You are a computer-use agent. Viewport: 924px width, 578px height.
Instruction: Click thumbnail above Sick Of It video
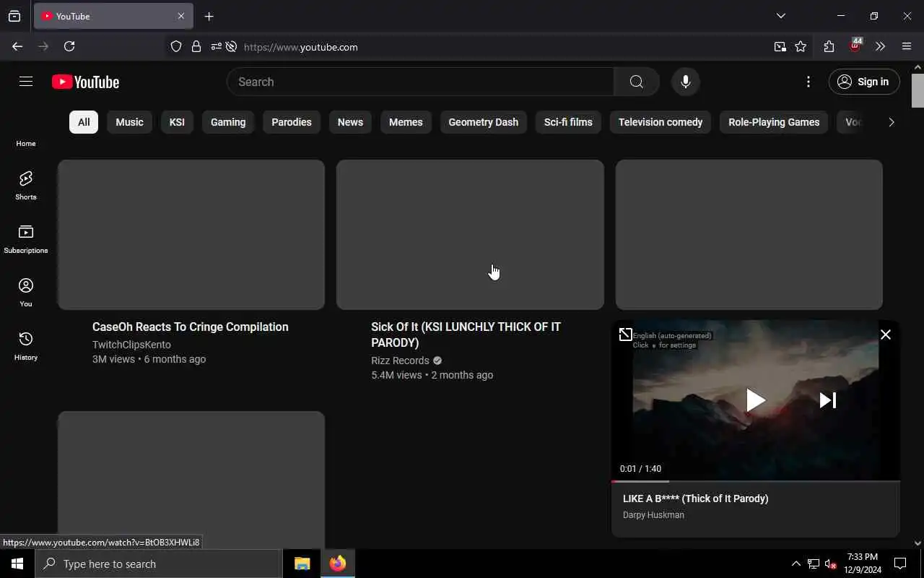pos(470,235)
